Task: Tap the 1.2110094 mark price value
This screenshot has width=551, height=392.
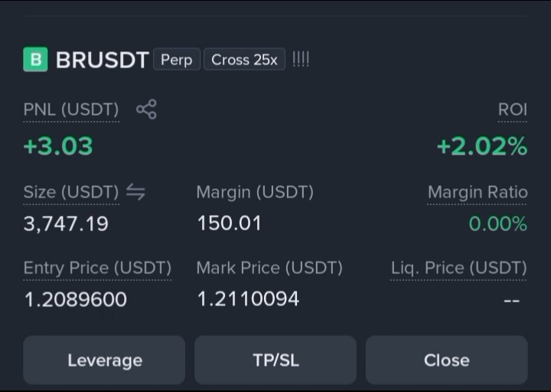Action: pos(248,299)
